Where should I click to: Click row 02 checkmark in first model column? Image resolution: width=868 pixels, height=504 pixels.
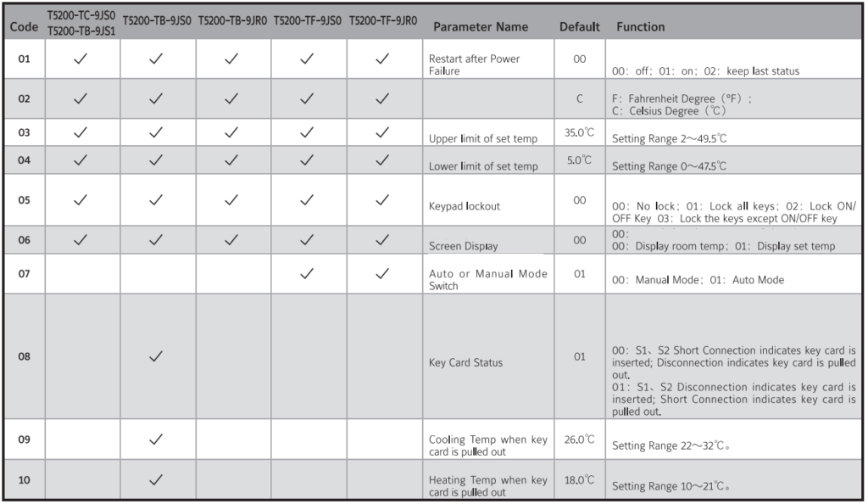pos(81,98)
